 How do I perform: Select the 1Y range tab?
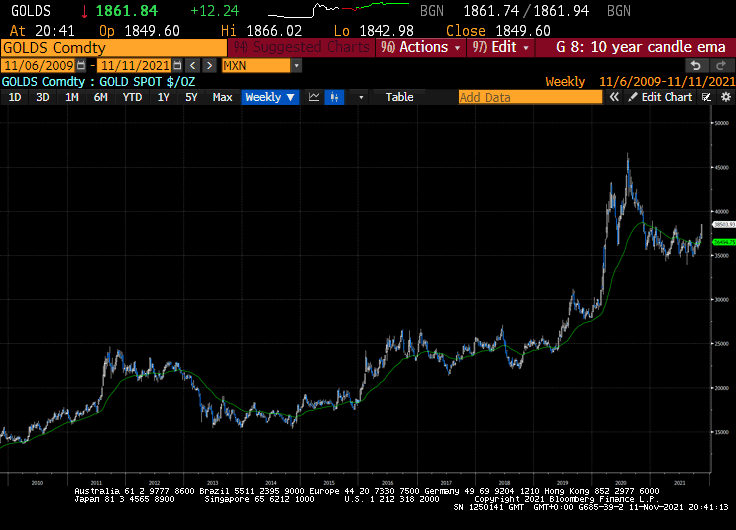[x=163, y=97]
